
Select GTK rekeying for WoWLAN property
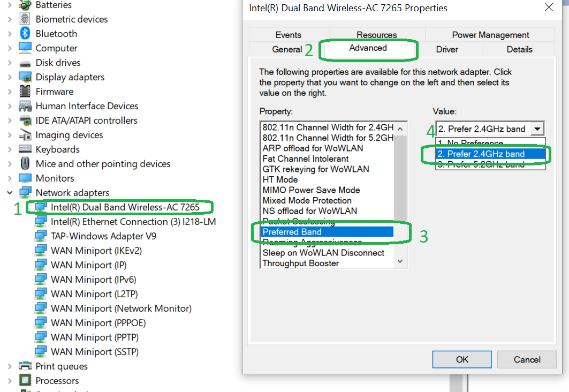pyautogui.click(x=327, y=169)
